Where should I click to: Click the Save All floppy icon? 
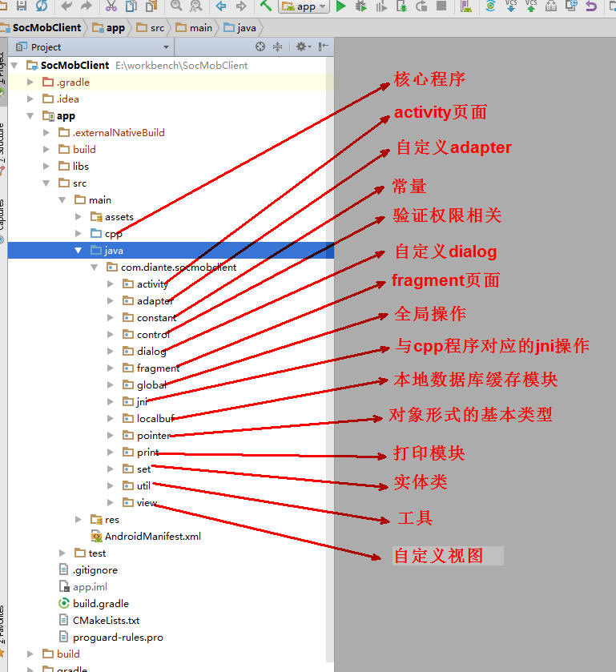[22, 6]
